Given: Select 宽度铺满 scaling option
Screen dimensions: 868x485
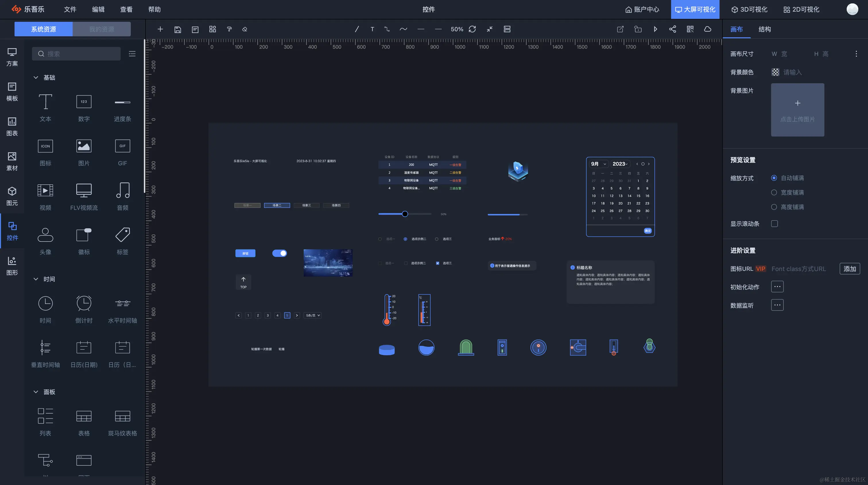Looking at the screenshot, I should 774,192.
